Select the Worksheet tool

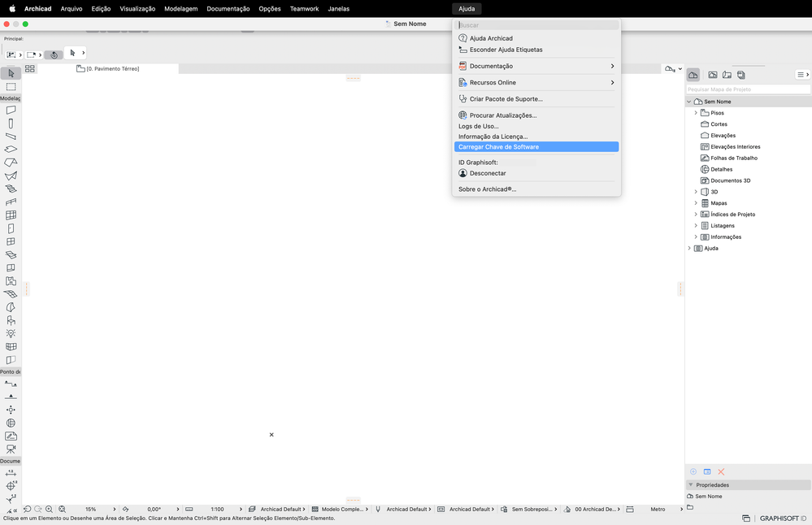point(11,436)
